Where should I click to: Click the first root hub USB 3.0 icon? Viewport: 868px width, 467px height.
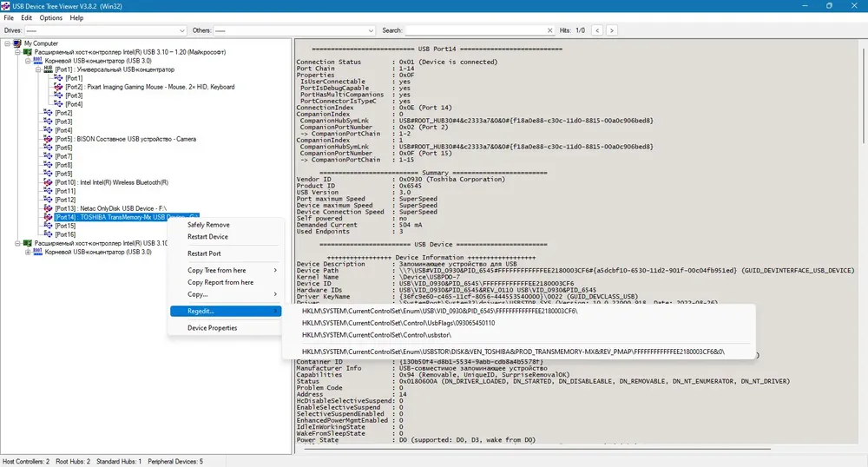click(x=37, y=60)
